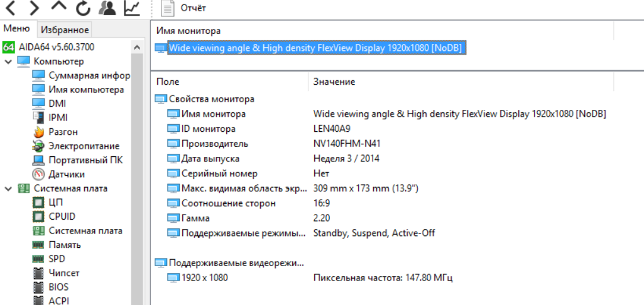Switch to the Избранное tab
Viewport: 644px width, 305px height.
[65, 30]
